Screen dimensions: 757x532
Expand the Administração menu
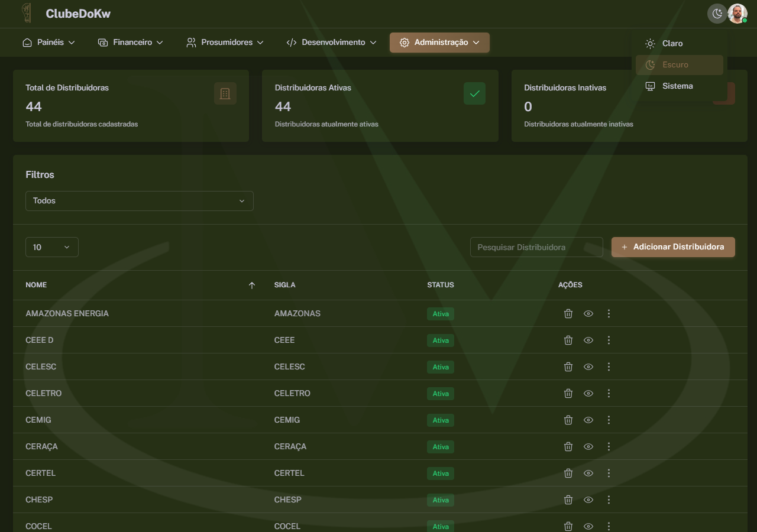(x=439, y=43)
